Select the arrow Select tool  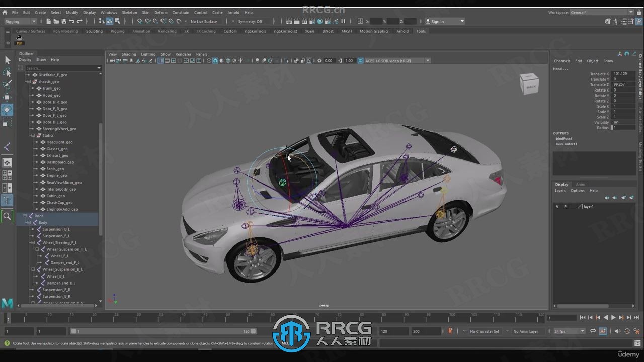click(7, 60)
